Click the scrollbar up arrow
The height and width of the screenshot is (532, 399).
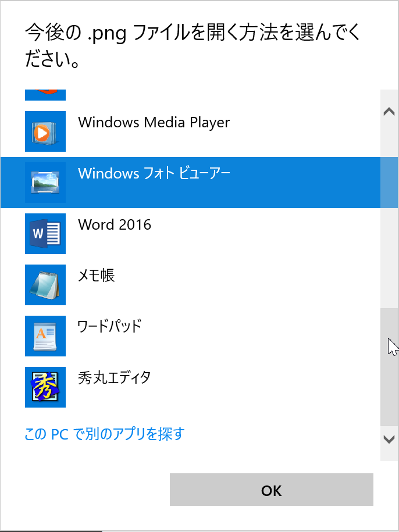click(x=389, y=111)
